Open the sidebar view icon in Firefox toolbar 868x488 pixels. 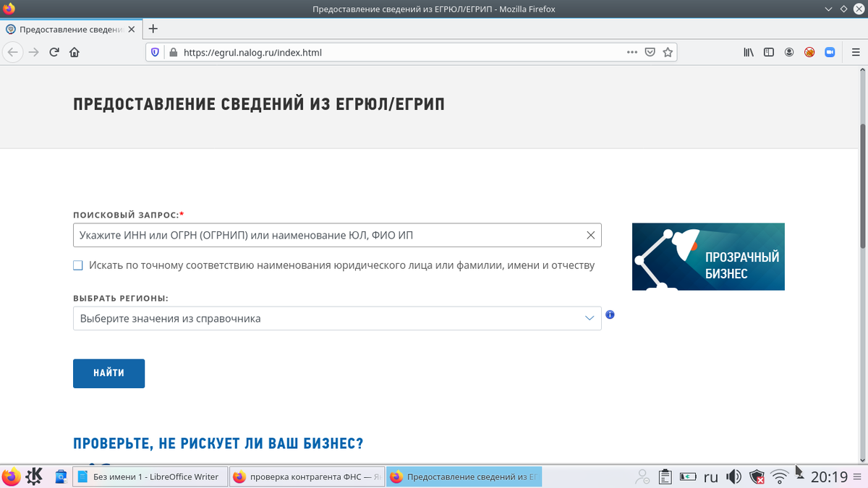click(x=768, y=52)
